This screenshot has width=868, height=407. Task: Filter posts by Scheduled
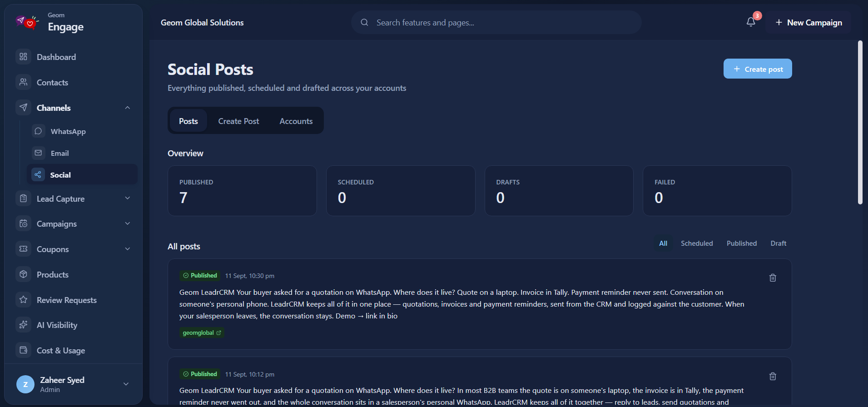click(697, 243)
